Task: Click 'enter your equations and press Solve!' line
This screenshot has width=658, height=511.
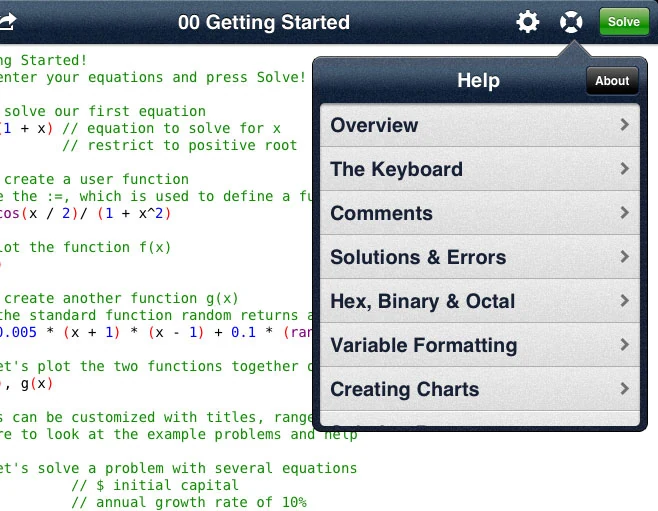Action: click(153, 77)
